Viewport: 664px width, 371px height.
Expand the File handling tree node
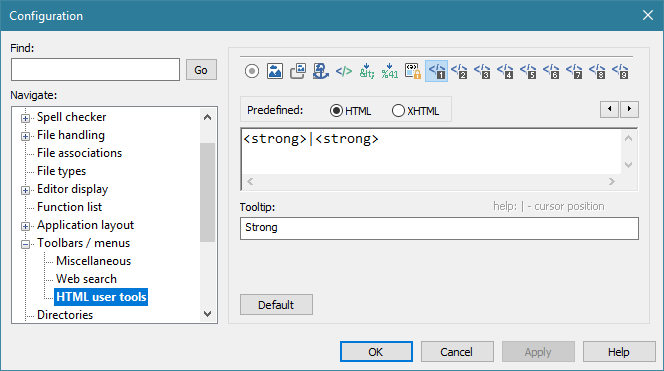(x=25, y=136)
